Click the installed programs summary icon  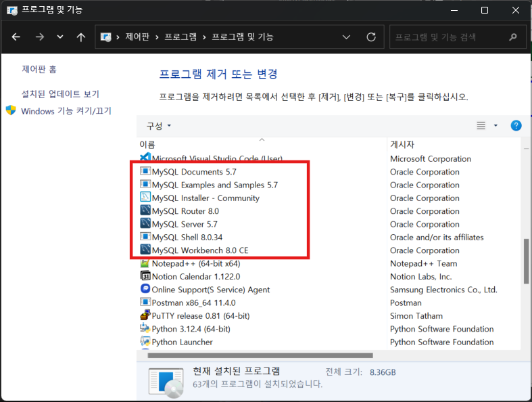pyautogui.click(x=166, y=382)
